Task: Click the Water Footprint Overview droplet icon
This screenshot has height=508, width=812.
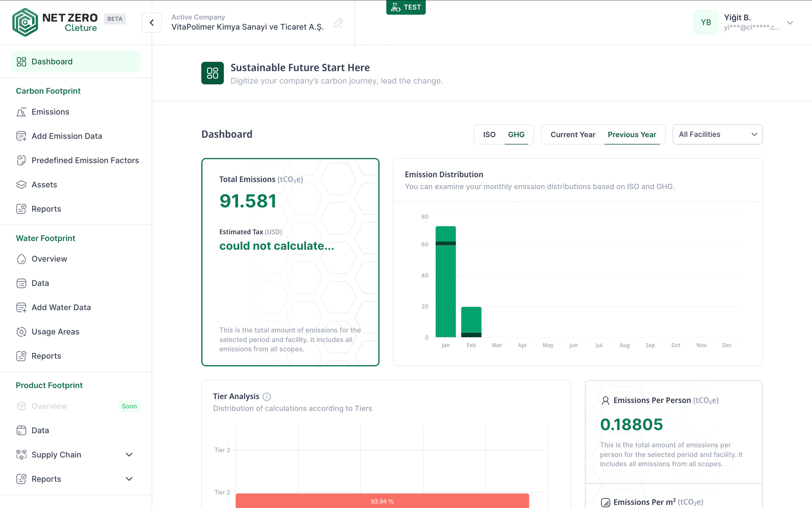Action: (21, 259)
